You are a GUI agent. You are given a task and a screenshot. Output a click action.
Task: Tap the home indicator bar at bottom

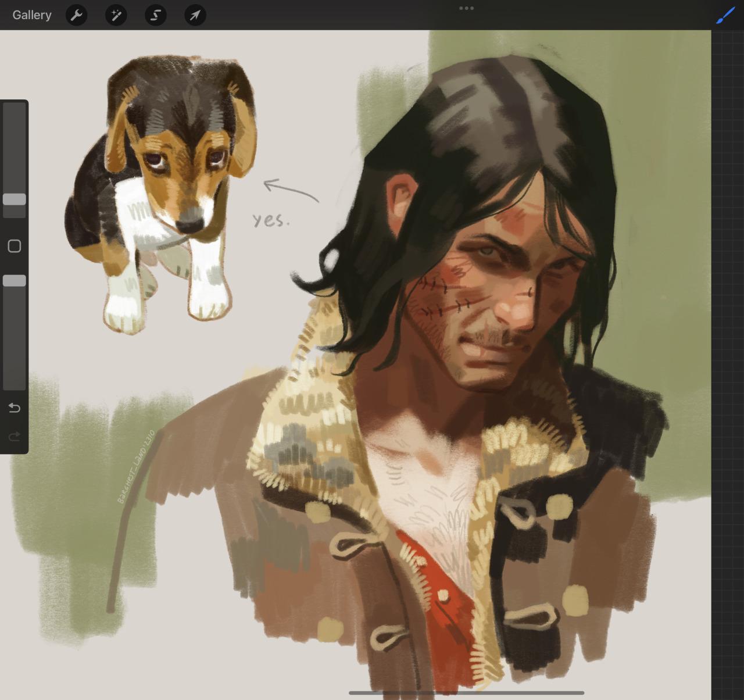click(466, 692)
